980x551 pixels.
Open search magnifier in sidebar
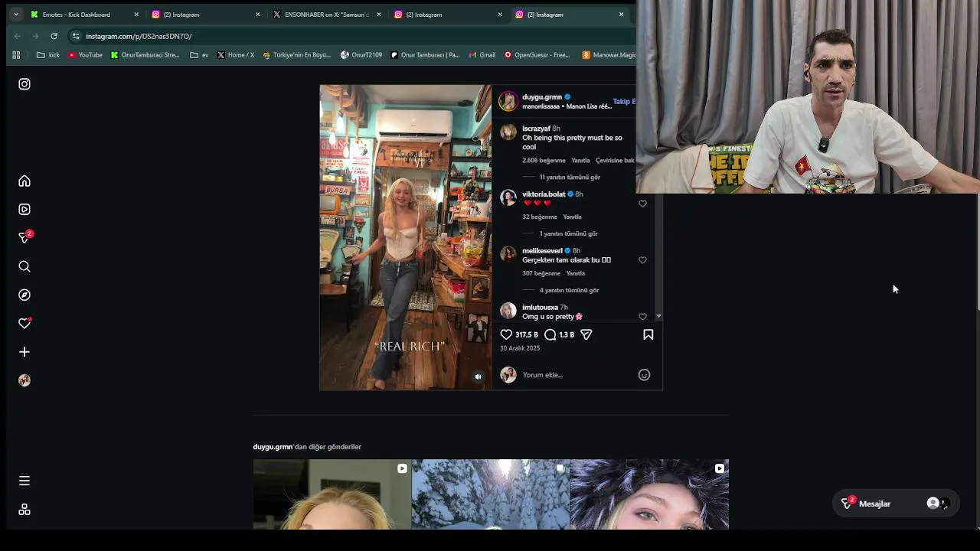tap(24, 266)
